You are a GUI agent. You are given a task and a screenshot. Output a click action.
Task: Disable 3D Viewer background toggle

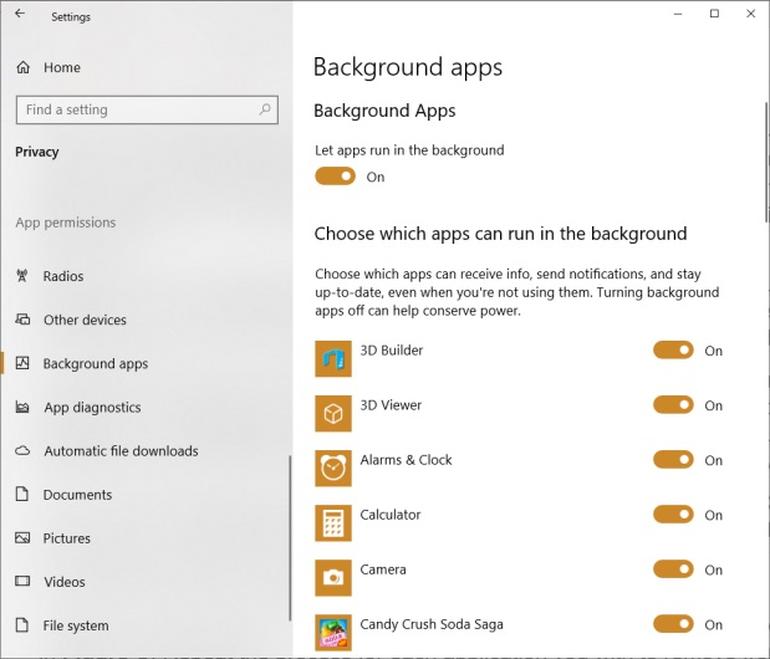[673, 405]
